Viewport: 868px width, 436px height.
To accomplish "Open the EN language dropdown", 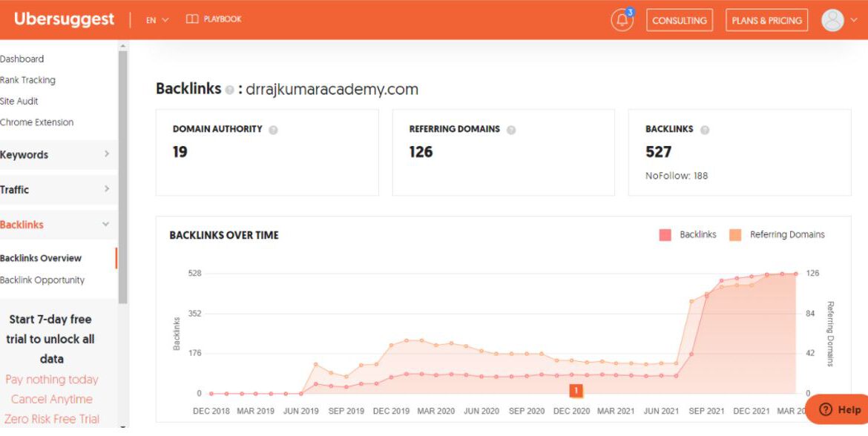I will point(157,20).
